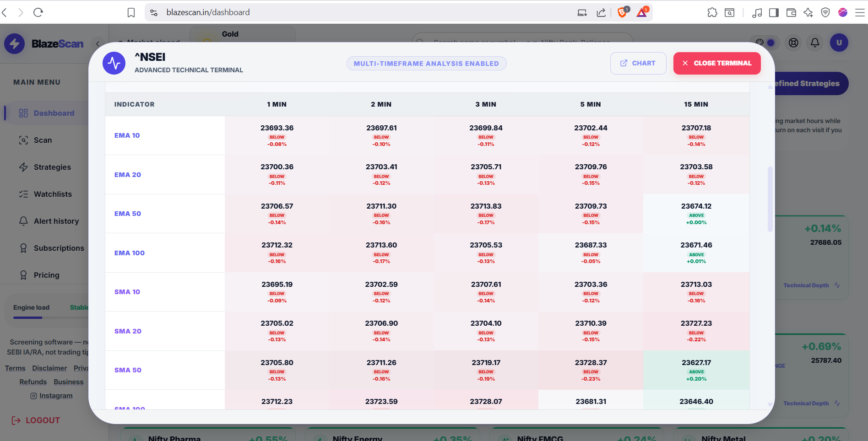
Task: Click the EMA 100 5 MIN value 23687.33
Action: pyautogui.click(x=591, y=245)
